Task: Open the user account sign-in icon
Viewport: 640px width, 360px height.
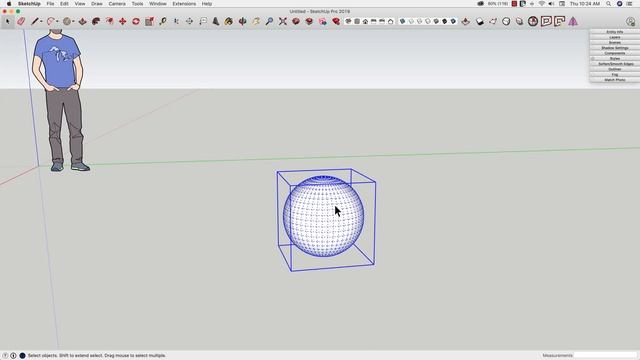Action: pos(631,21)
